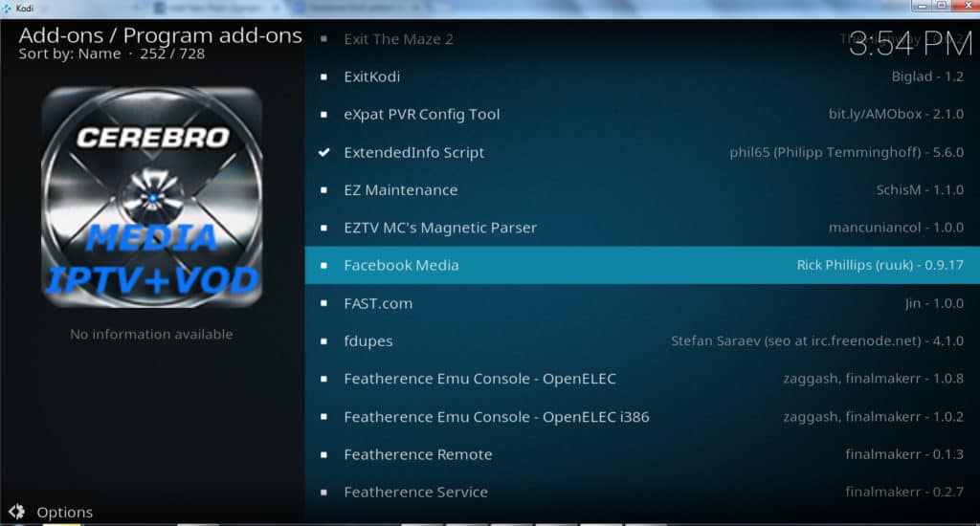Click the Options label
Viewport: 980px width, 526px height.
pyautogui.click(x=64, y=513)
